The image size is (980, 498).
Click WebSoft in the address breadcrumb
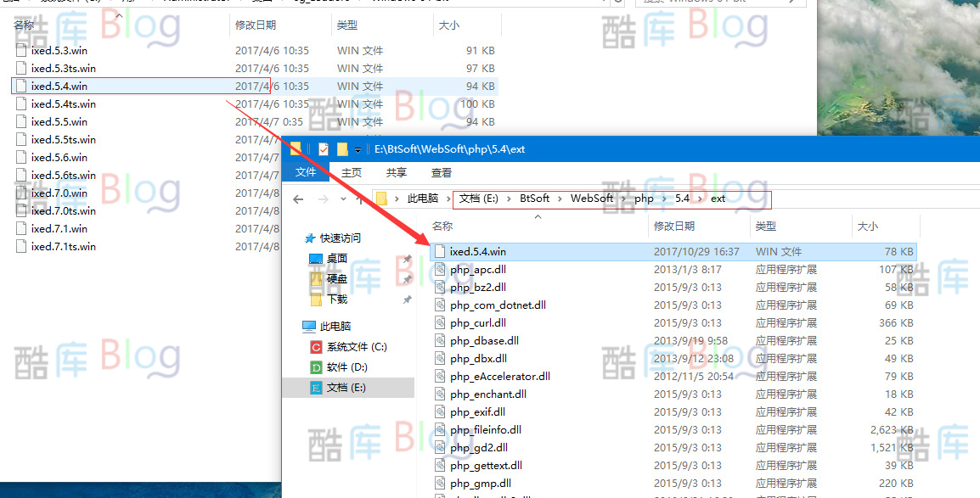coord(591,199)
